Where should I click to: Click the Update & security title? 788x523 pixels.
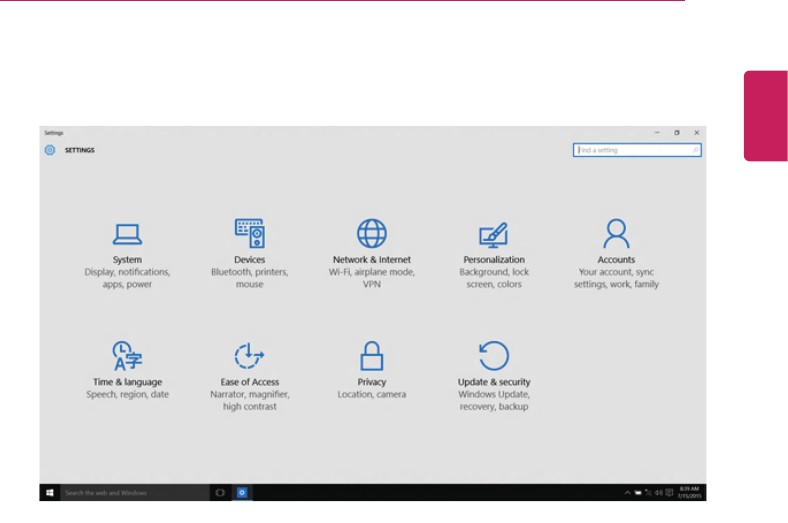tap(494, 382)
